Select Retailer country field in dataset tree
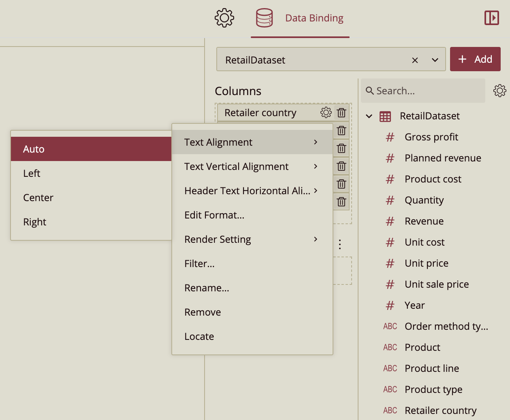The image size is (510, 420). tap(441, 411)
